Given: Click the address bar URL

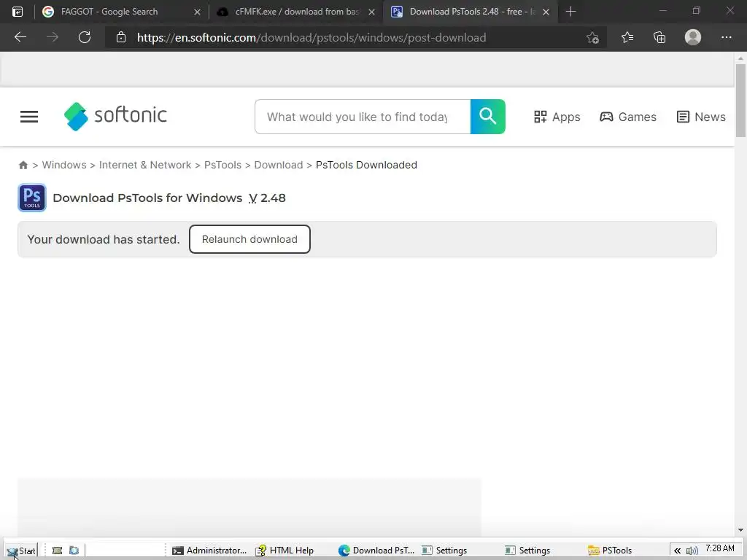Looking at the screenshot, I should coord(311,38).
